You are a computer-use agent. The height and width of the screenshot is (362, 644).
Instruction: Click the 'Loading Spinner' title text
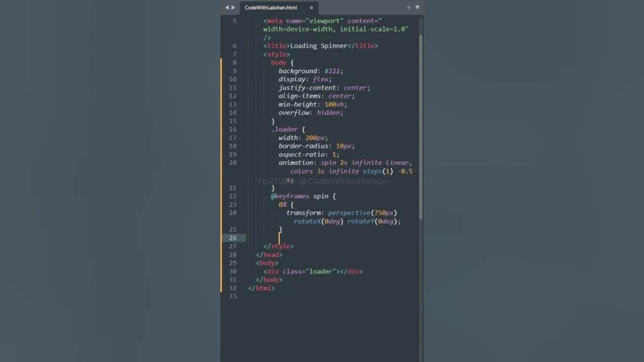[318, 46]
